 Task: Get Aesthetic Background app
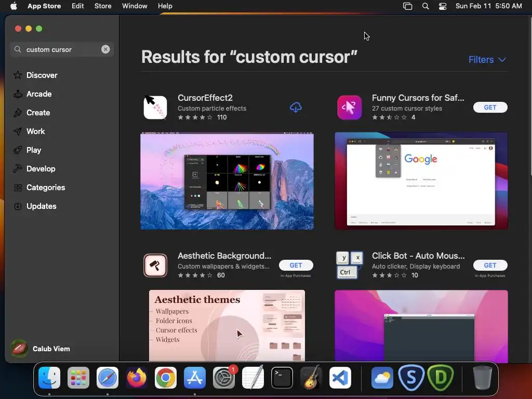296,265
